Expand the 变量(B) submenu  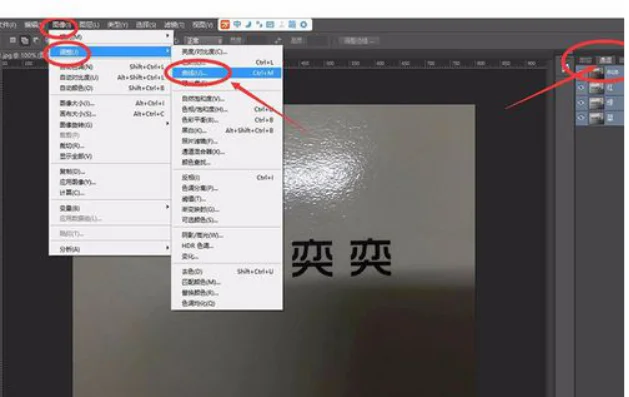(111, 208)
